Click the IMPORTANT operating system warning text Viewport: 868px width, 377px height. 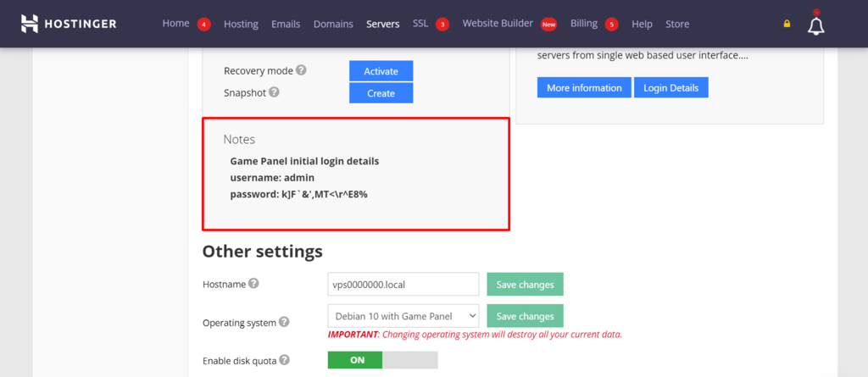coord(475,335)
